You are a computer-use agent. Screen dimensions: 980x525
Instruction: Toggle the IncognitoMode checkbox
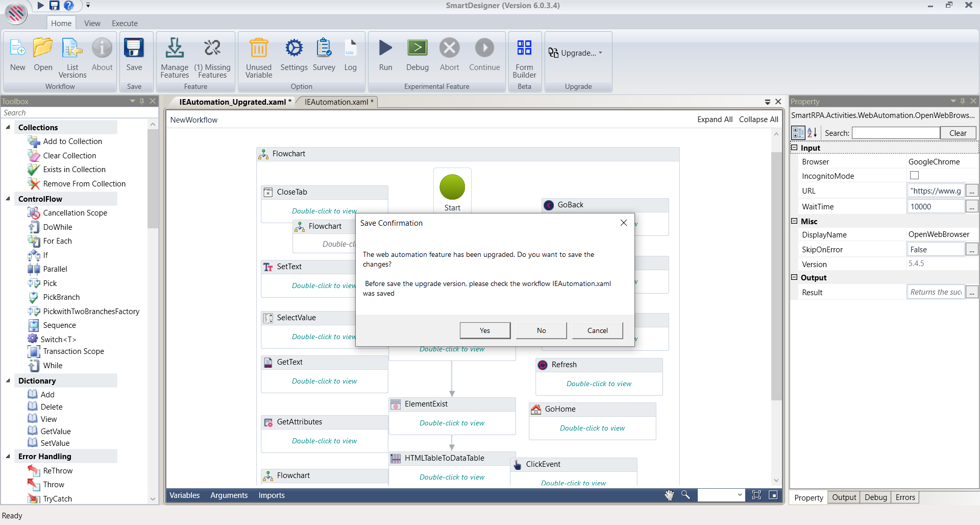(x=914, y=176)
